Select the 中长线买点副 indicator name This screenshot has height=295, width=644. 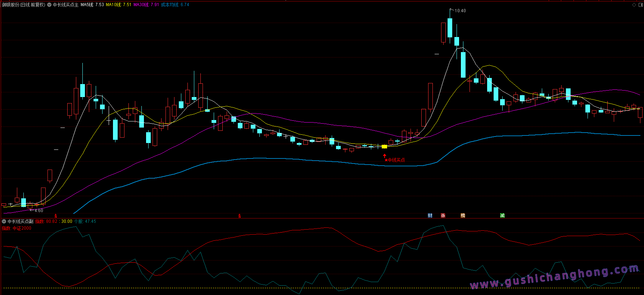coord(21,221)
